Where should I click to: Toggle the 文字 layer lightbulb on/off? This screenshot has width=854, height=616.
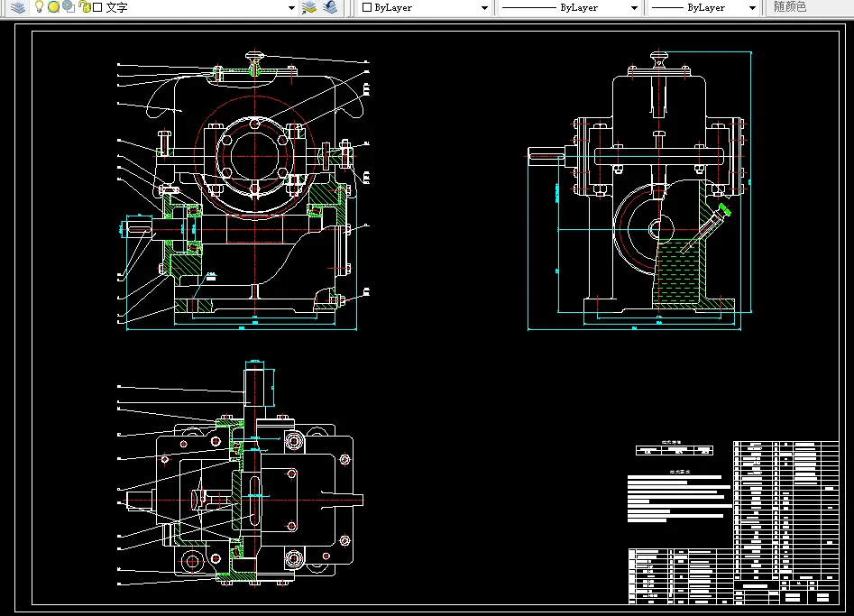pyautogui.click(x=39, y=7)
